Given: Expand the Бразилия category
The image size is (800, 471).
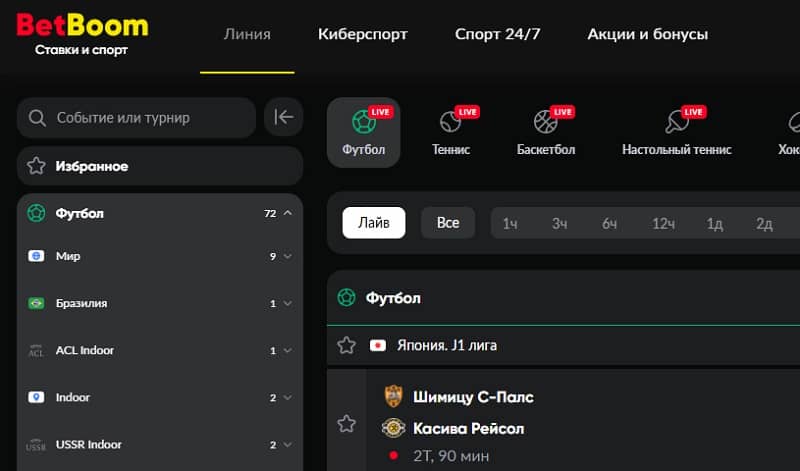Looking at the screenshot, I should 287,304.
